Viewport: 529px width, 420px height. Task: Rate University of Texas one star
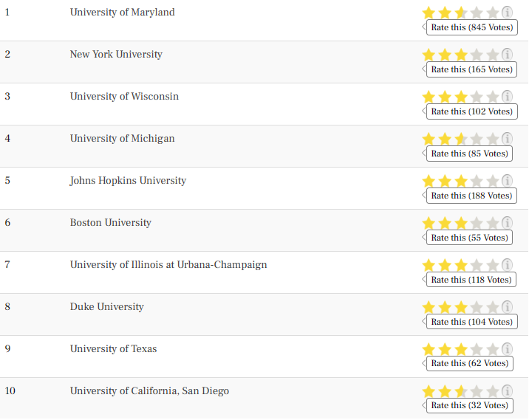click(x=429, y=349)
